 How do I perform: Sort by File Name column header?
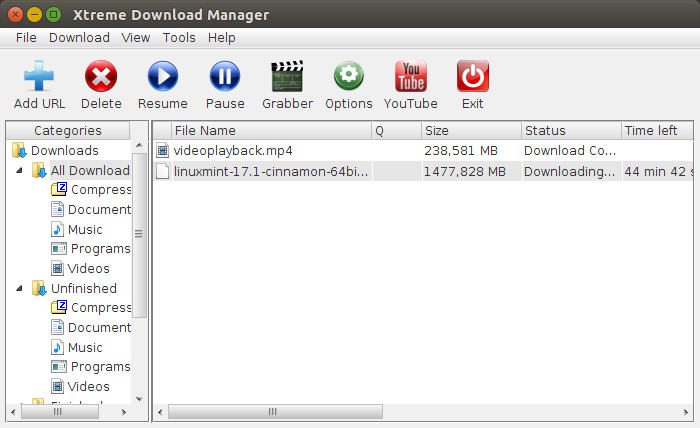(x=271, y=130)
